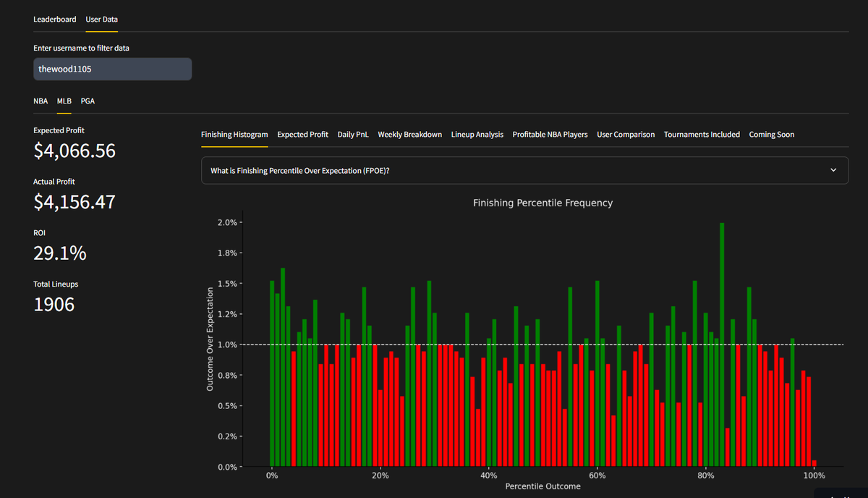Viewport: 868px width, 498px height.
Task: Click the Expected Profit value $4,066.56
Action: tap(75, 151)
